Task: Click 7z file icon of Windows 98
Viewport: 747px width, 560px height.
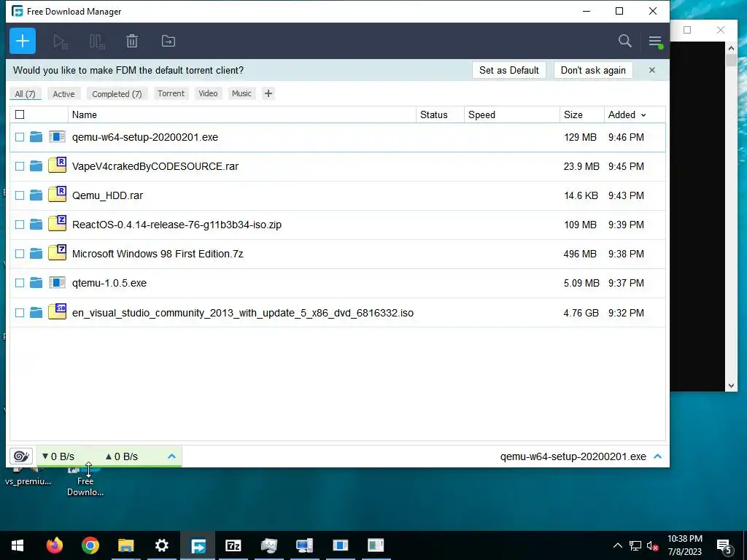Action: pos(57,252)
